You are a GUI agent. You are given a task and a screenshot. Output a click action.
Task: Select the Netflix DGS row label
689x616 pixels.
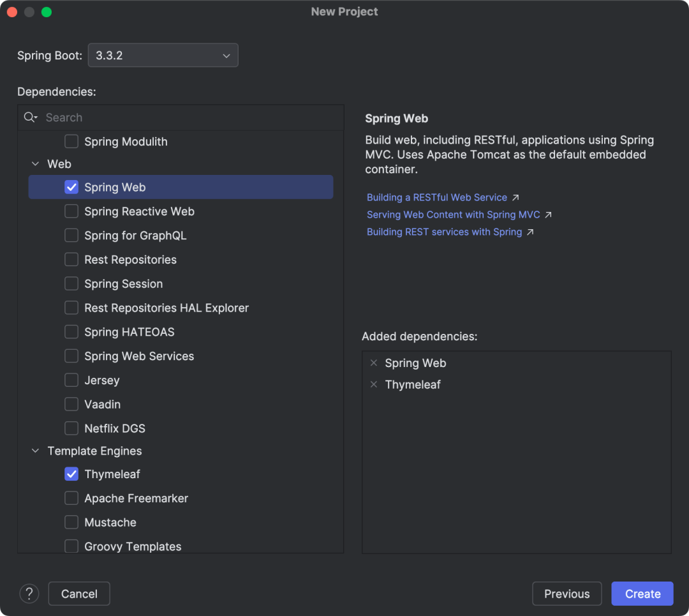115,428
